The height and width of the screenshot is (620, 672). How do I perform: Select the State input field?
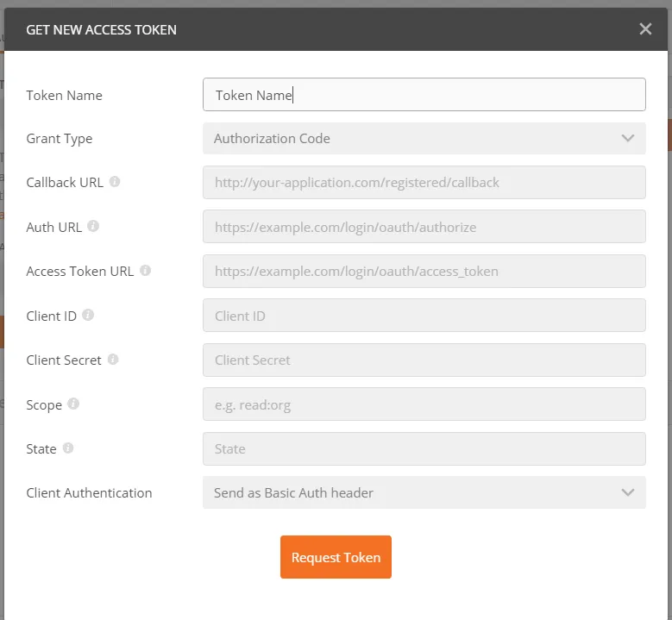pyautogui.click(x=424, y=448)
